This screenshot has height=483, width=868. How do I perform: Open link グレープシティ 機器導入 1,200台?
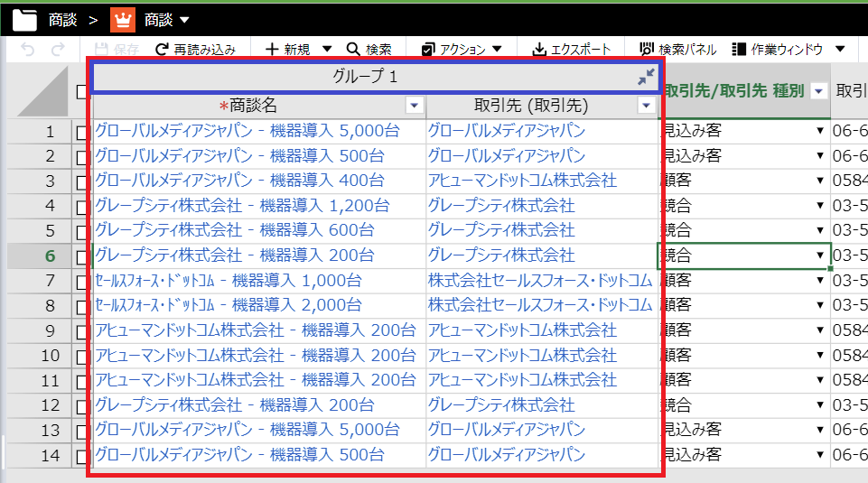coord(242,206)
